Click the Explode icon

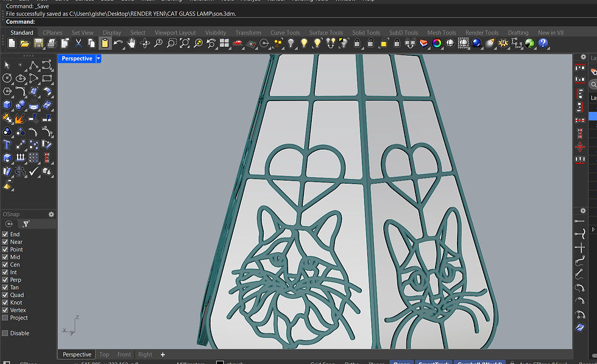pos(20,118)
